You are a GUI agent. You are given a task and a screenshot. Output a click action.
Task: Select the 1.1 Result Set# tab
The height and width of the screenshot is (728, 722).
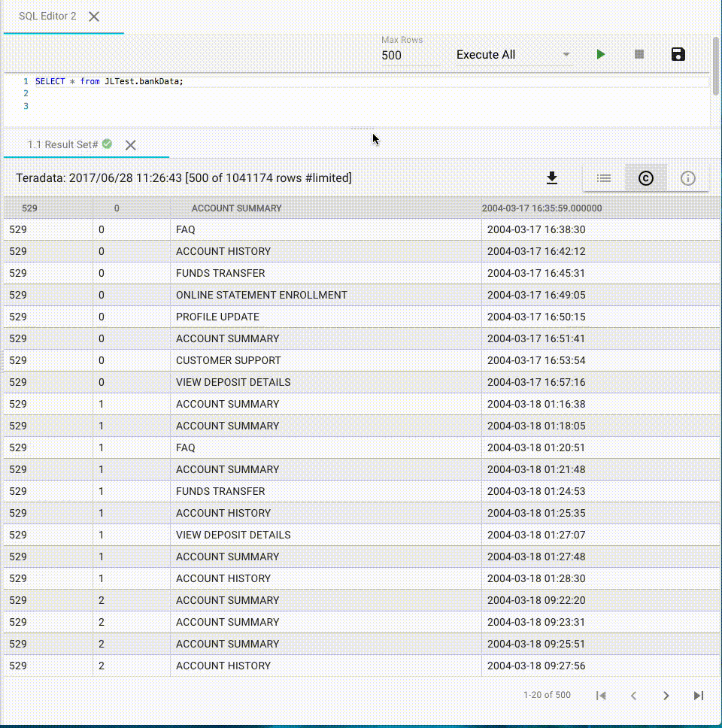pos(62,145)
